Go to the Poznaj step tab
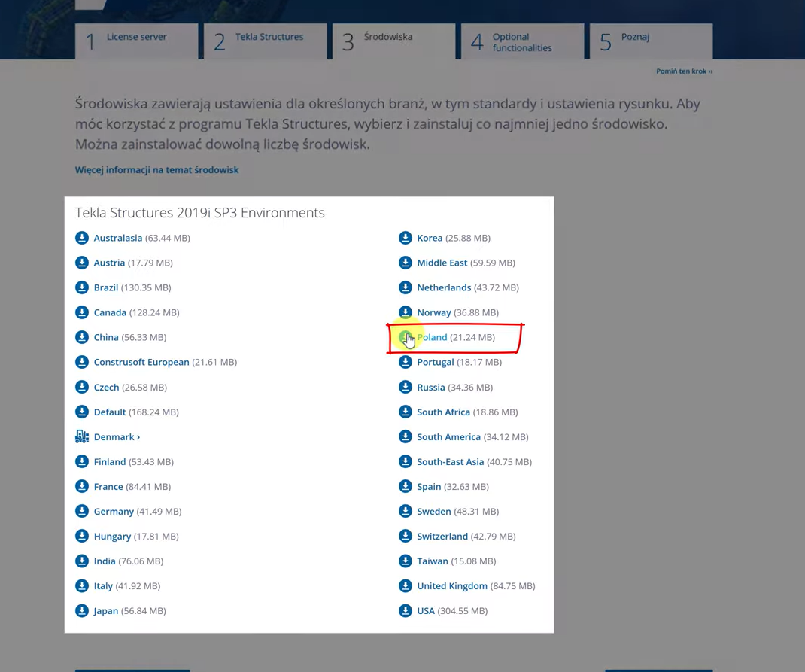805x672 pixels. pos(651,41)
